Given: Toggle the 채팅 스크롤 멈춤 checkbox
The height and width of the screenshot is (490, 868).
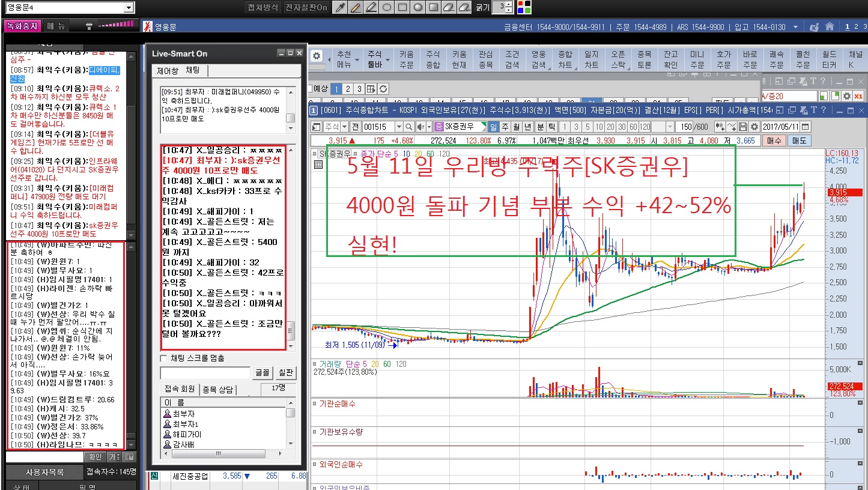Looking at the screenshot, I should pyautogui.click(x=164, y=358).
